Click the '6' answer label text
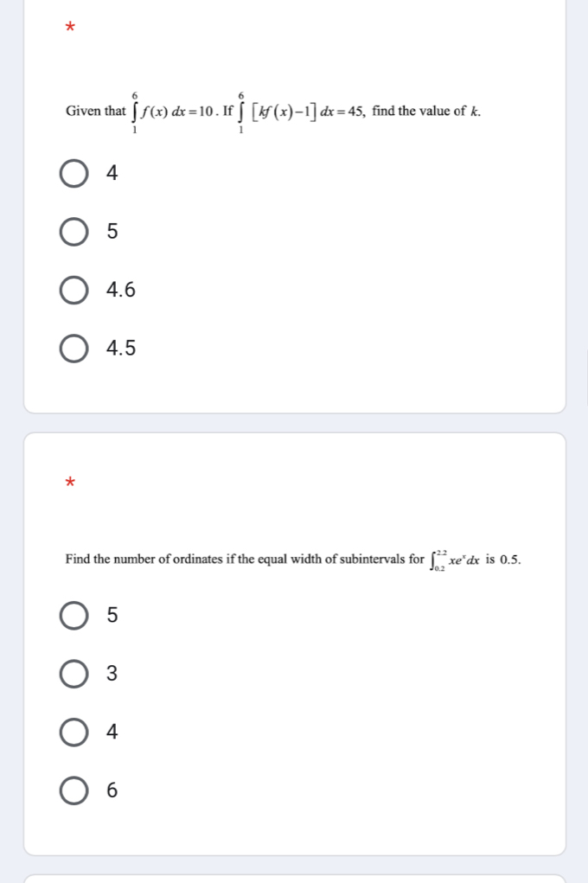588x883 pixels. click(x=112, y=791)
